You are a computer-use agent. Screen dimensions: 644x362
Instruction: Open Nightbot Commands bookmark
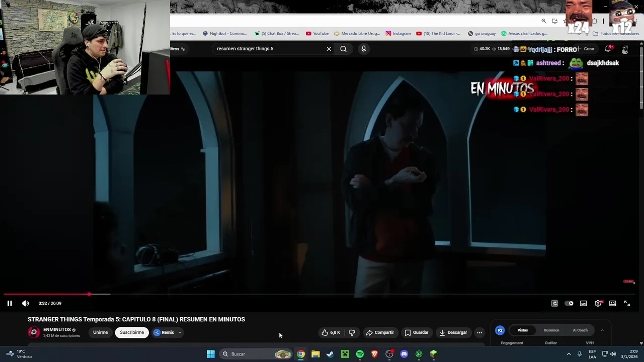(224, 34)
